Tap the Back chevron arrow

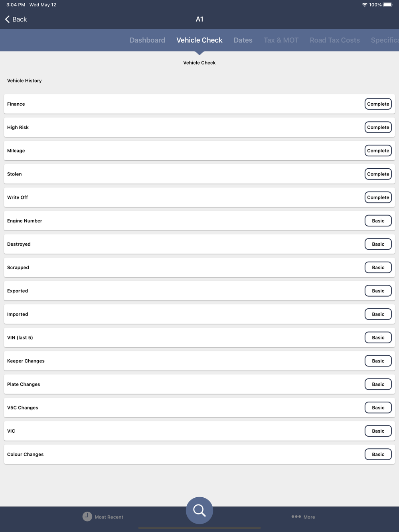(7, 19)
